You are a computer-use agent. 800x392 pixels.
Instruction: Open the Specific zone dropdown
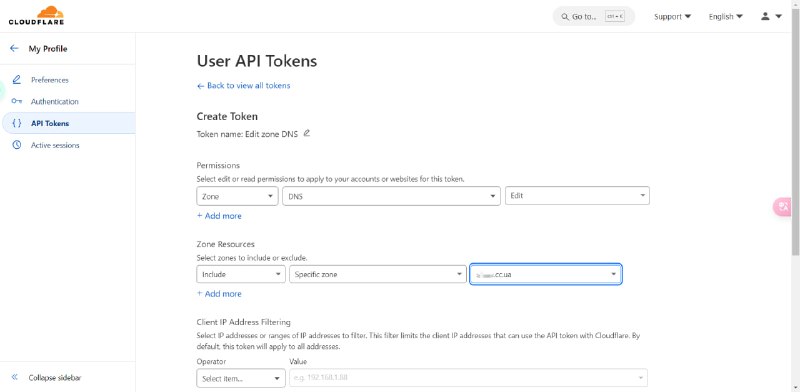coord(378,274)
